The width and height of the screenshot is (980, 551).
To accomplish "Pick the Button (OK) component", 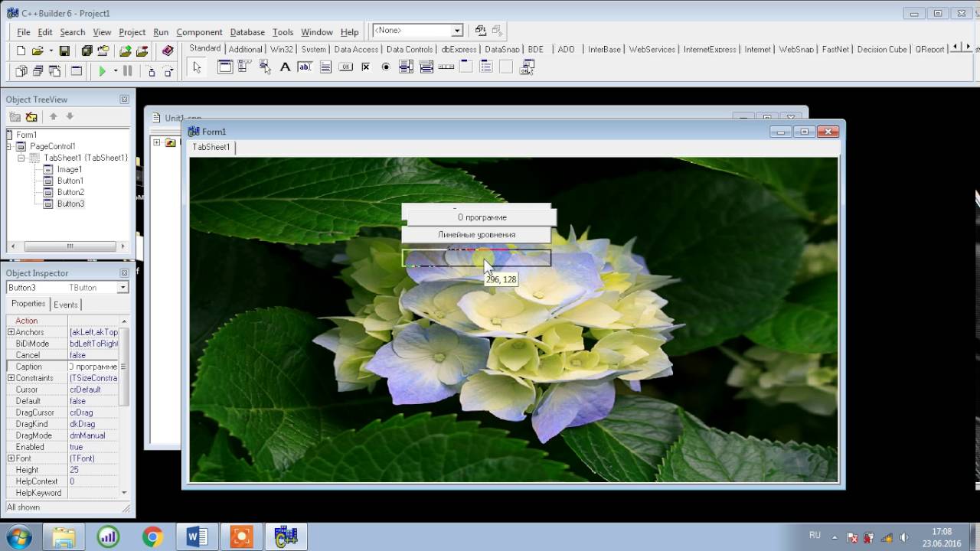I will 345,67.
